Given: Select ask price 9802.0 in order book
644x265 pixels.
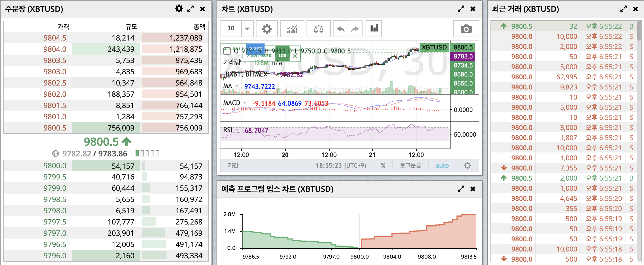Looking at the screenshot, I should [x=55, y=94].
